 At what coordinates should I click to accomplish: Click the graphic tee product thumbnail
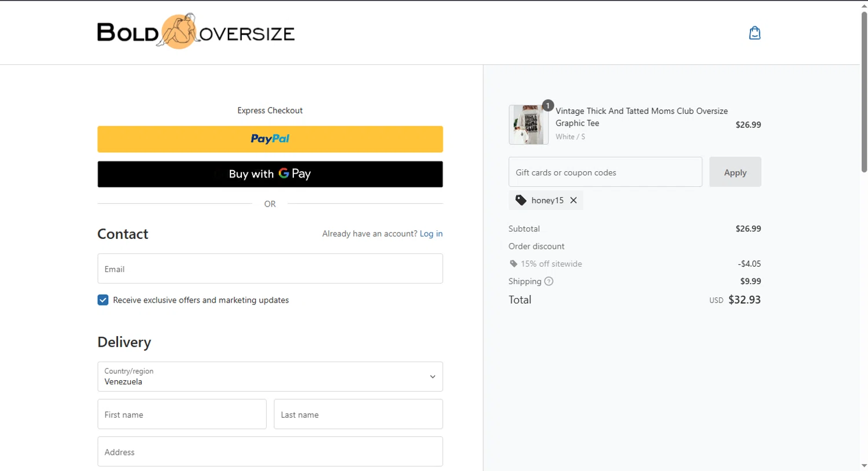point(528,124)
